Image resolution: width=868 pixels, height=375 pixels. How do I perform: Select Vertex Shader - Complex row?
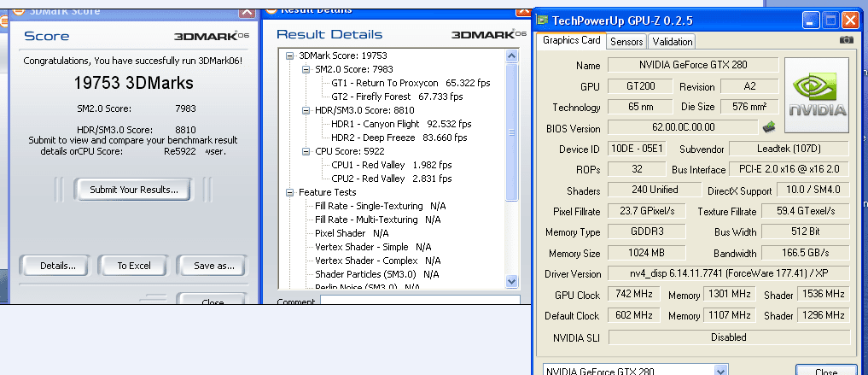click(x=377, y=261)
